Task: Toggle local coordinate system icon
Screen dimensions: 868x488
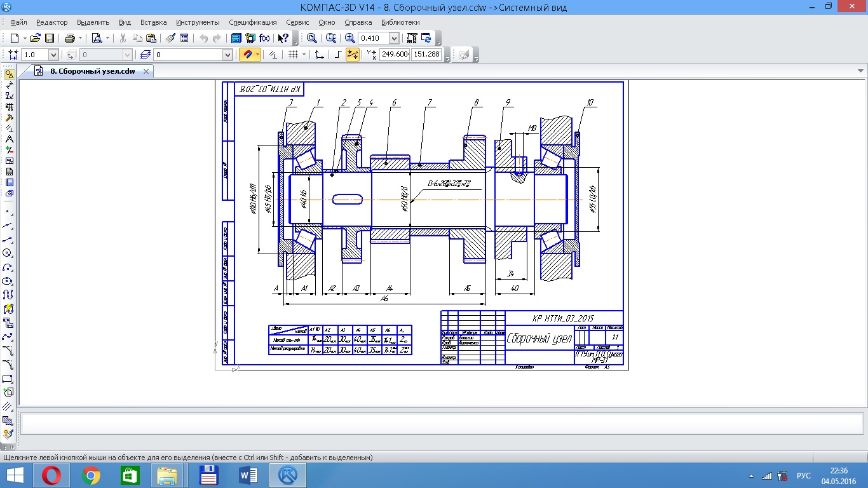Action: (x=319, y=55)
